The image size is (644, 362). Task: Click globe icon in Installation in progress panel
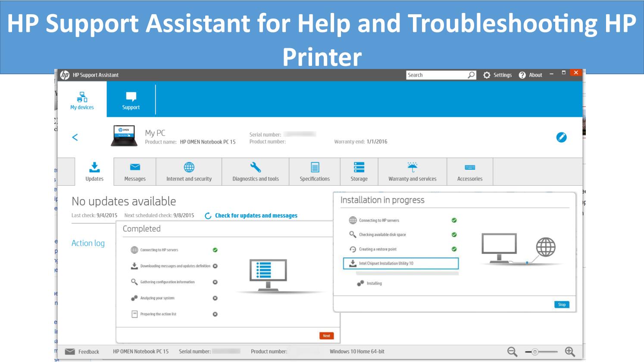tap(353, 220)
